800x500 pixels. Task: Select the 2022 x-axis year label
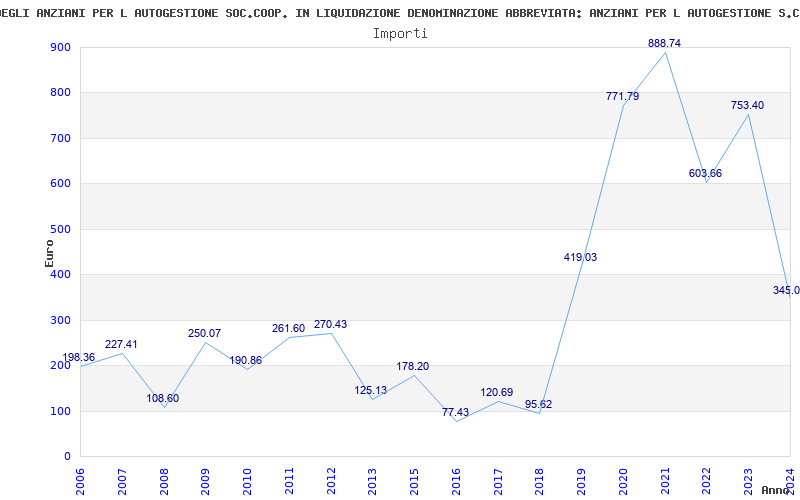pyautogui.click(x=707, y=482)
